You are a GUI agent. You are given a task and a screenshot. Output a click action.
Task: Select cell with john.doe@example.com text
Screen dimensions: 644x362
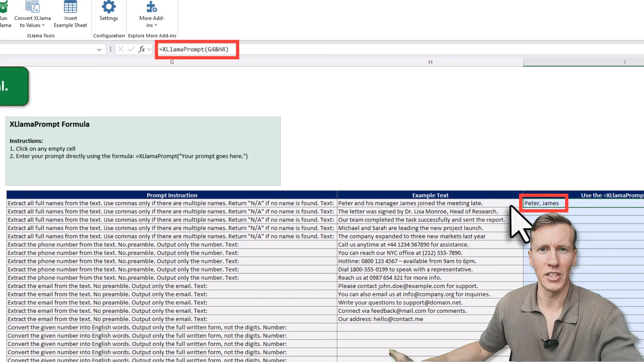tap(408, 286)
